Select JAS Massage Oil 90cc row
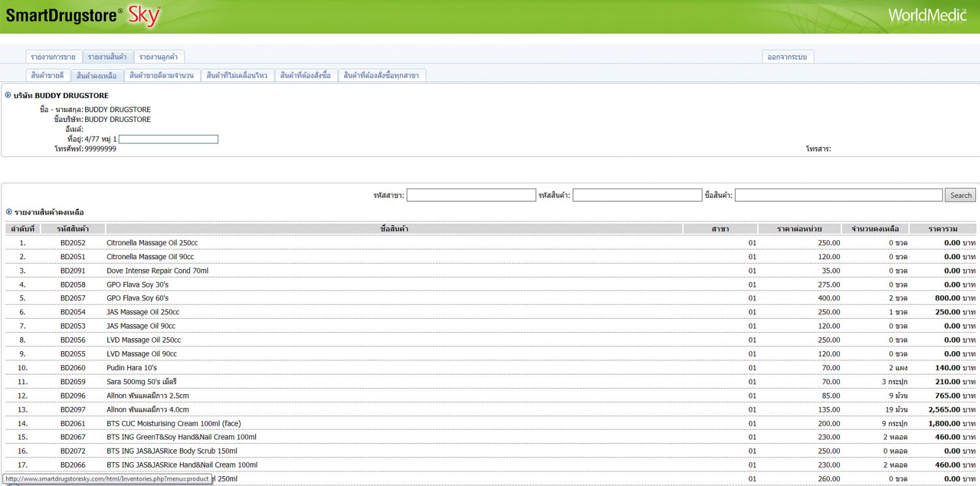Screen dimensions: 980x486 pyautogui.click(x=490, y=326)
